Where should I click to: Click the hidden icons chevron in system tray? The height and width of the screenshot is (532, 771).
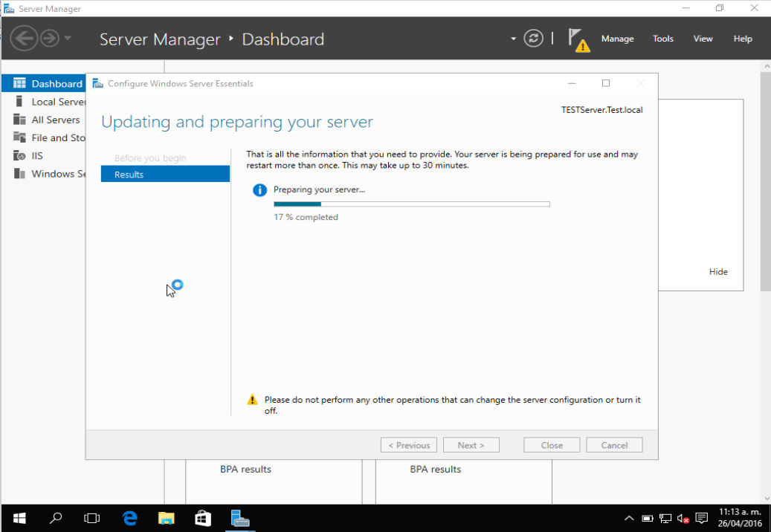(629, 518)
